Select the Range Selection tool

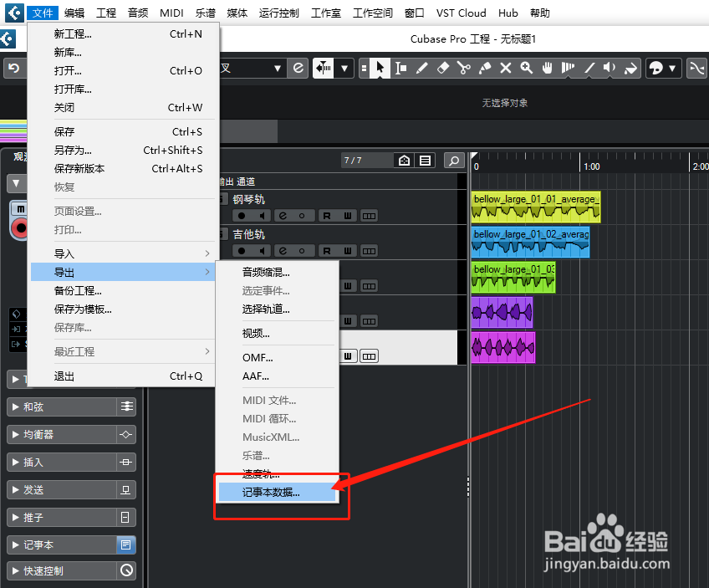(x=400, y=69)
